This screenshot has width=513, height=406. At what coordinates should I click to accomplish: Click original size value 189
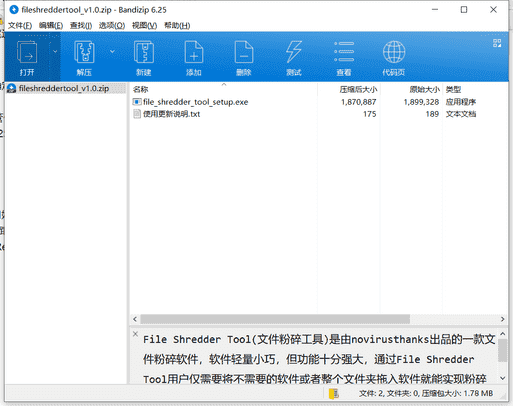point(432,114)
